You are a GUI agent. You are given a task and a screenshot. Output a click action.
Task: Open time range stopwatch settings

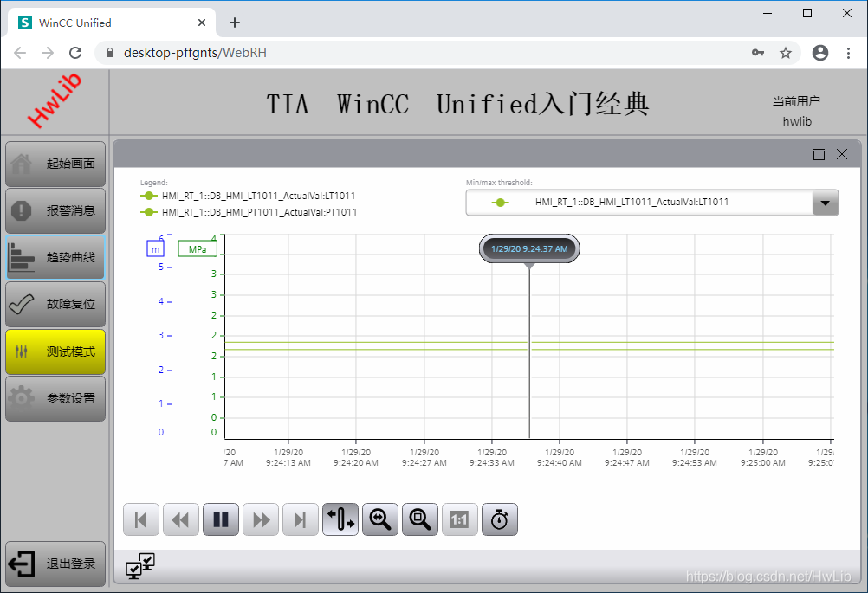pos(499,519)
